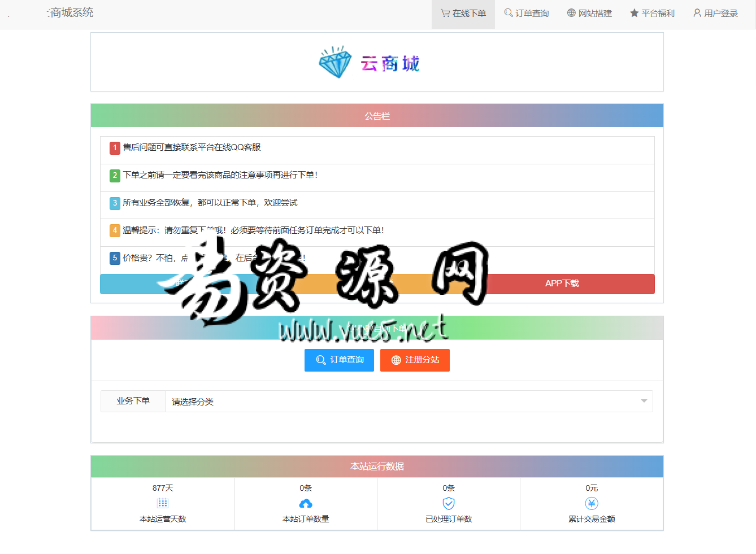The image size is (756, 554).
Task: Go to 用户登录 in the navigation bar
Action: 715,14
